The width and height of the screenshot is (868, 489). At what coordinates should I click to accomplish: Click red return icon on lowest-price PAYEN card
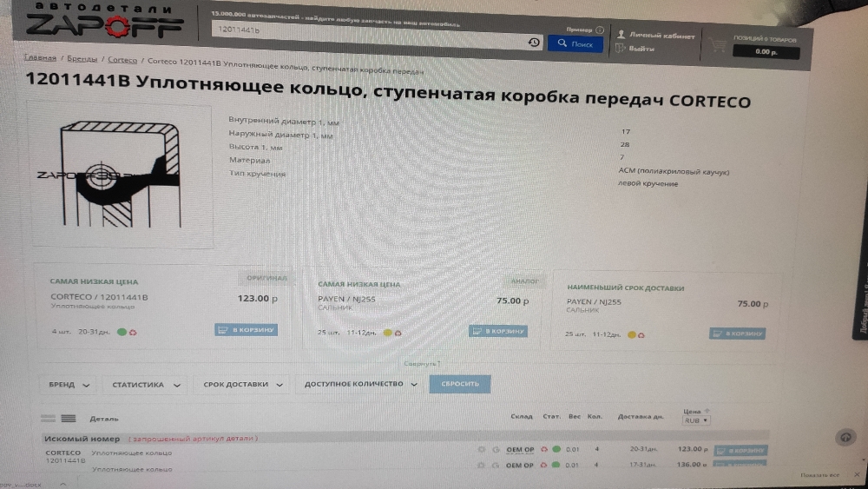coord(398,334)
